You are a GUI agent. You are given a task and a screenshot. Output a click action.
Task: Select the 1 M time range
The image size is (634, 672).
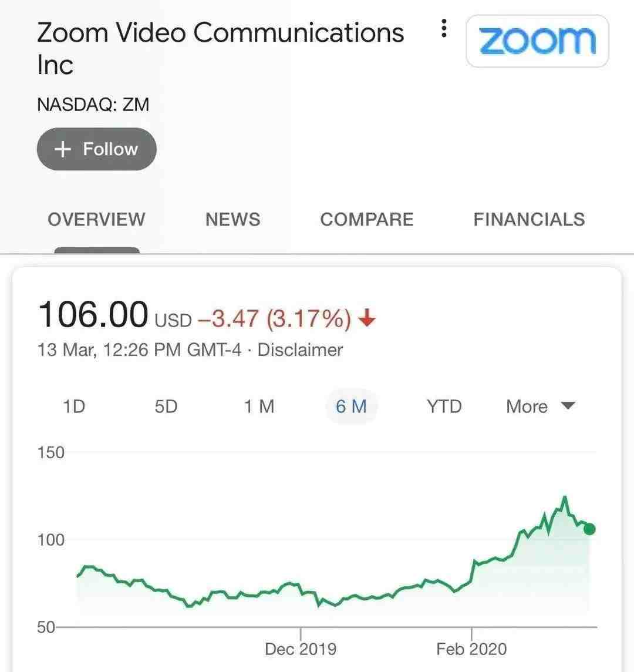point(259,406)
